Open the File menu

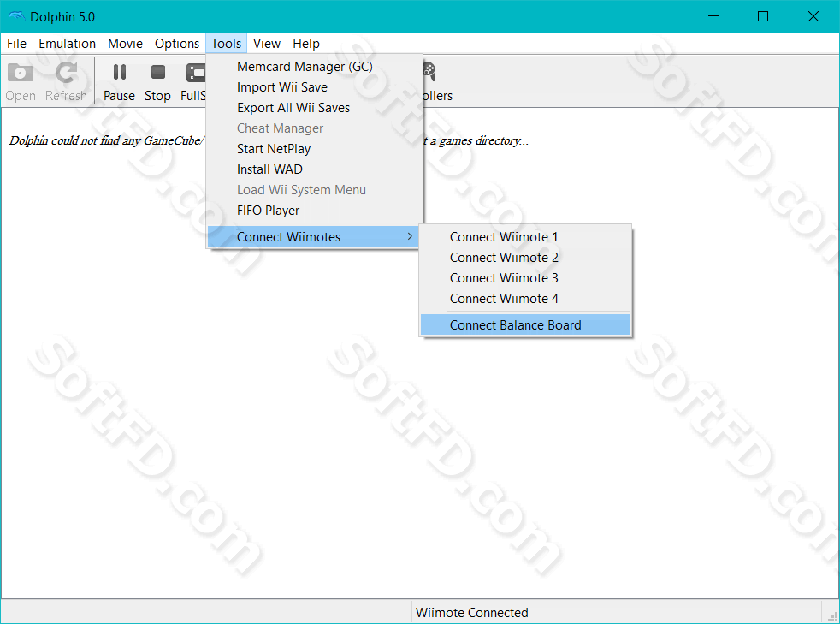(16, 44)
